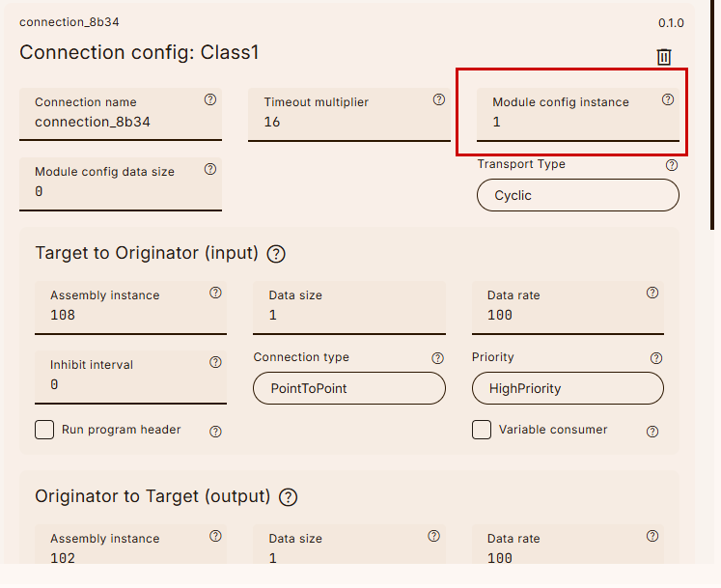Click the Module config instance field

click(577, 123)
